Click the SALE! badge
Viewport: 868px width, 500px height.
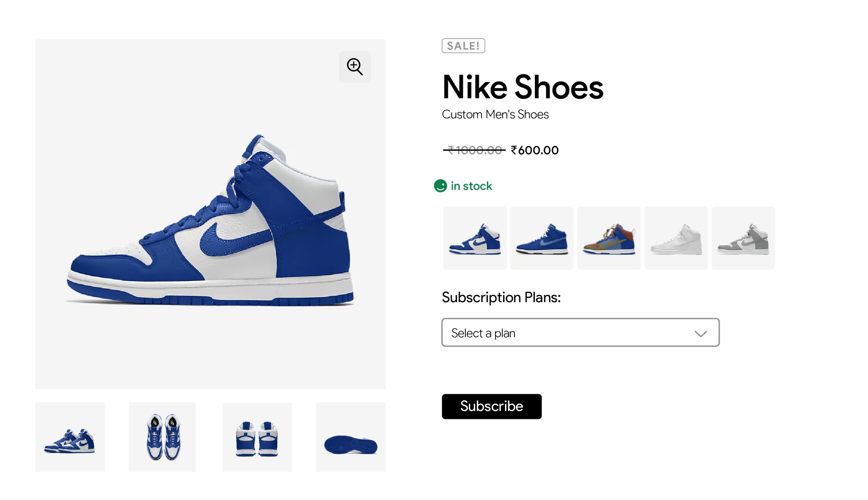(463, 46)
